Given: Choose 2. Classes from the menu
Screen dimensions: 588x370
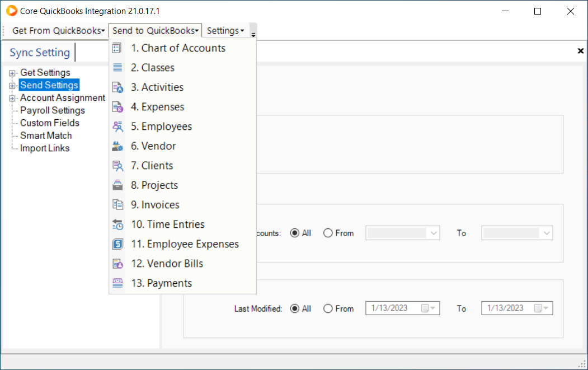Looking at the screenshot, I should (x=182, y=68).
